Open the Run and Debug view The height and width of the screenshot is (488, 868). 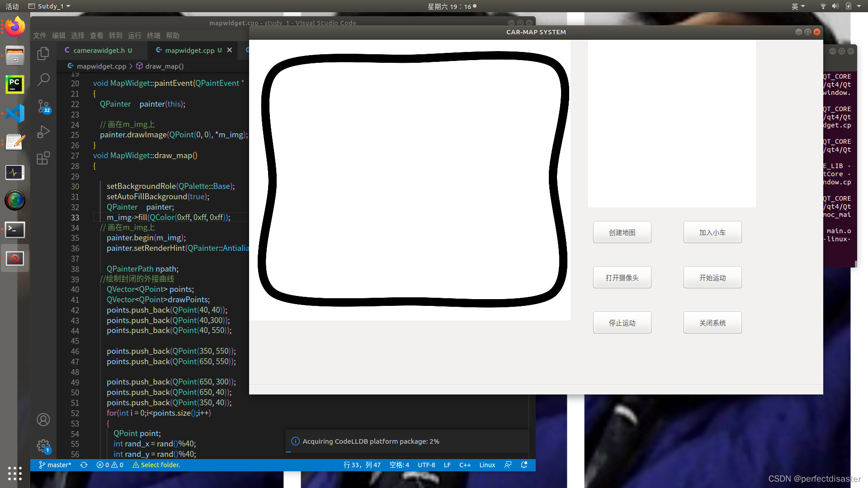click(x=43, y=132)
